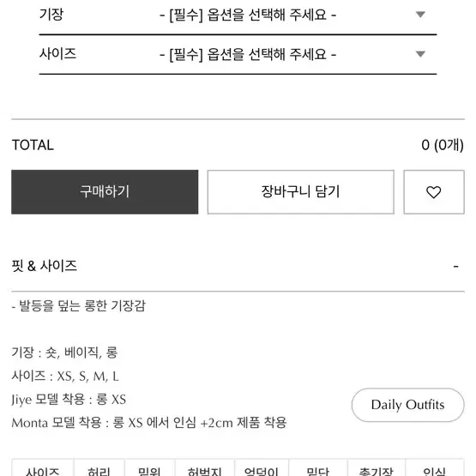
Task: Select the 인심 column header
Action: 435,470
